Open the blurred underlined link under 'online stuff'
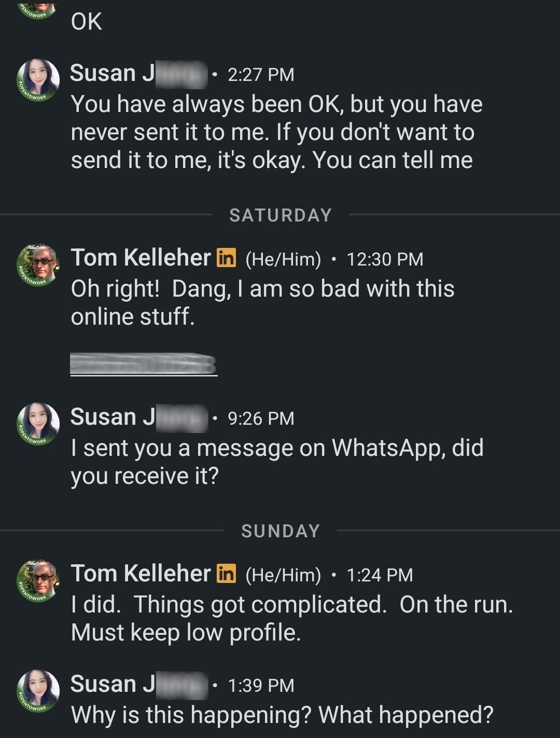 [x=144, y=364]
